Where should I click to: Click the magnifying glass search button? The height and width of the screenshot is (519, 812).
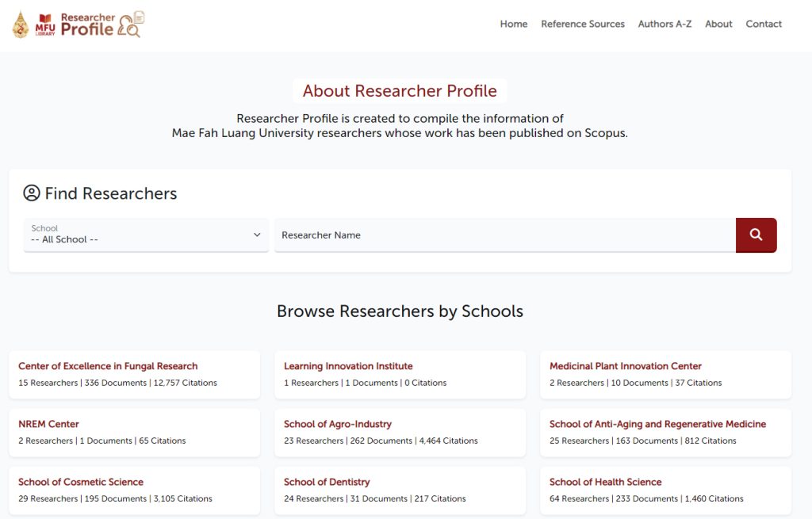point(756,235)
